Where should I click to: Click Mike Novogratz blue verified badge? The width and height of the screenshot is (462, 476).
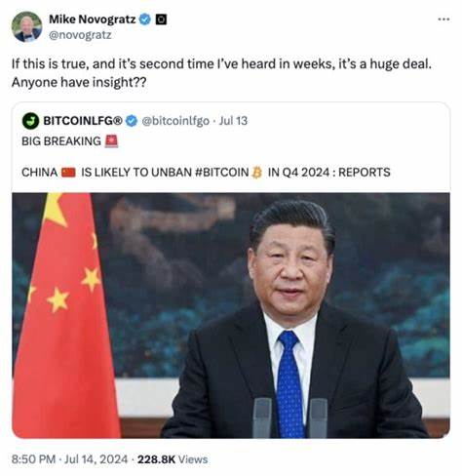(x=145, y=20)
